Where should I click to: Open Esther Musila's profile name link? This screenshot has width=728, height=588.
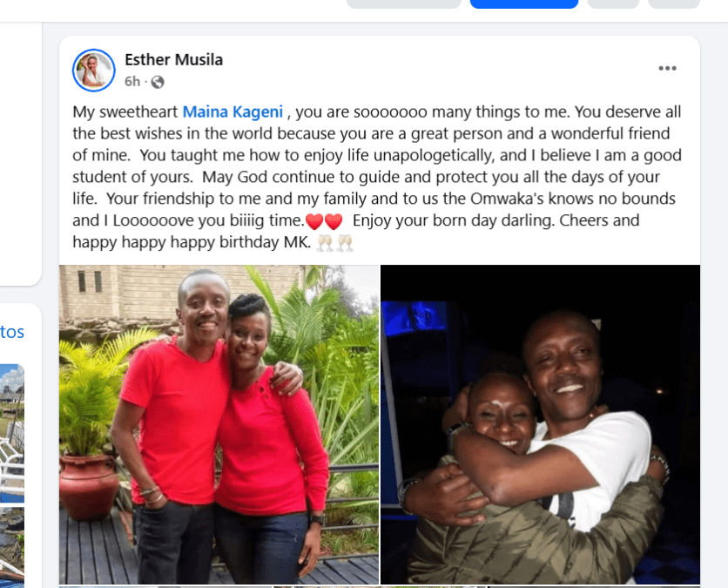[173, 60]
